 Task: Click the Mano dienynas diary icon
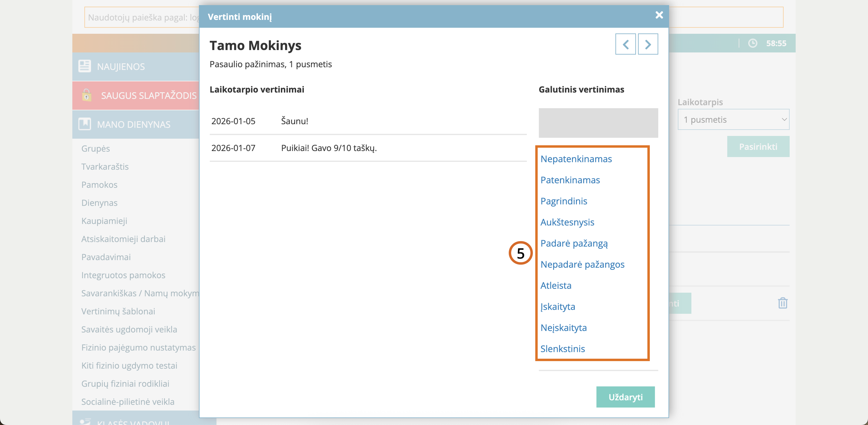click(x=84, y=124)
